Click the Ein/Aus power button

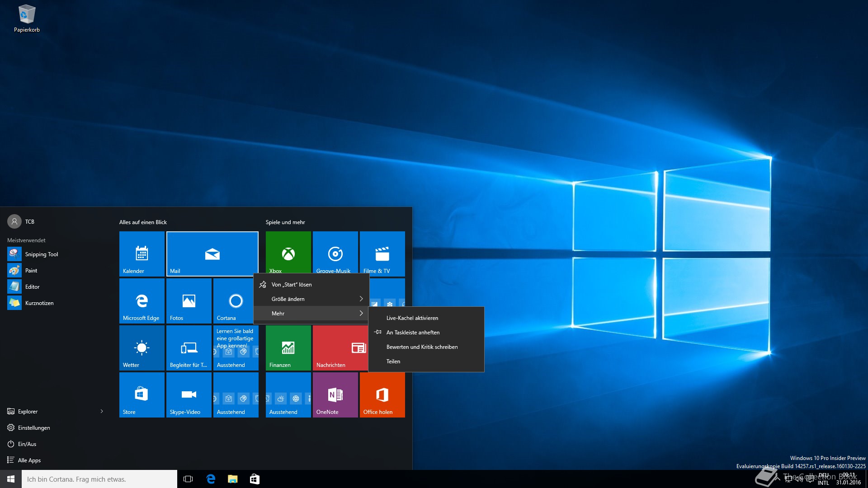(x=27, y=444)
